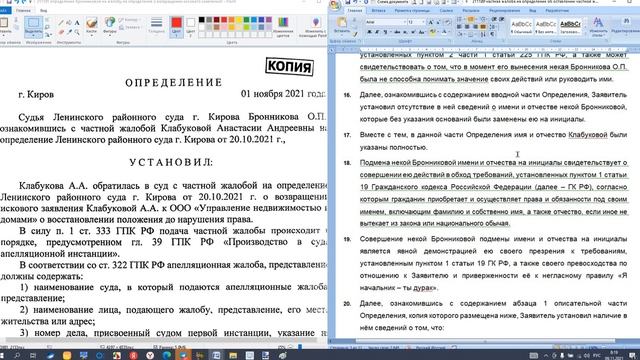Click the Sort button in Word
Image resolution: width=640 pixels, height=360 pixels.
[x=483, y=34]
